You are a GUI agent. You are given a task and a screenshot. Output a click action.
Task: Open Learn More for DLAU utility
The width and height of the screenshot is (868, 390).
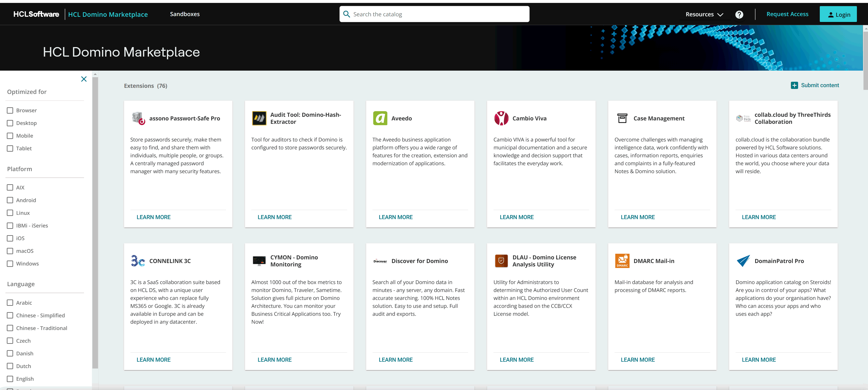point(517,360)
